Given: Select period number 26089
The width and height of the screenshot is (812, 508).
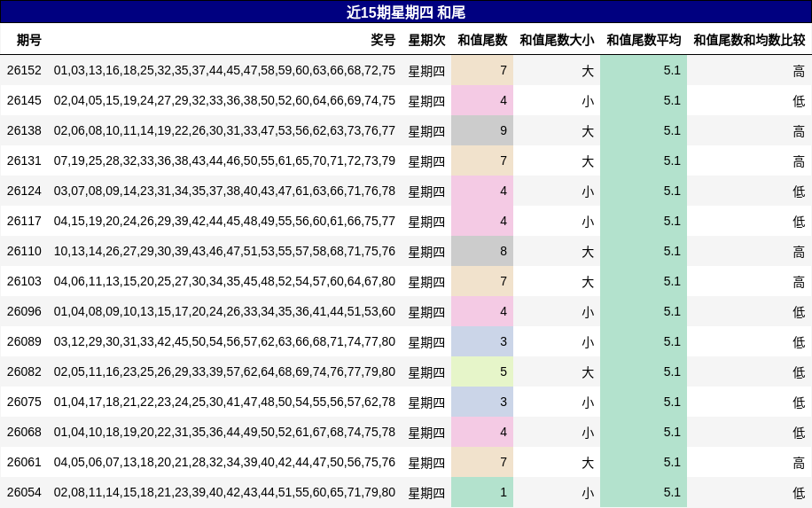Looking at the screenshot, I should tap(24, 342).
